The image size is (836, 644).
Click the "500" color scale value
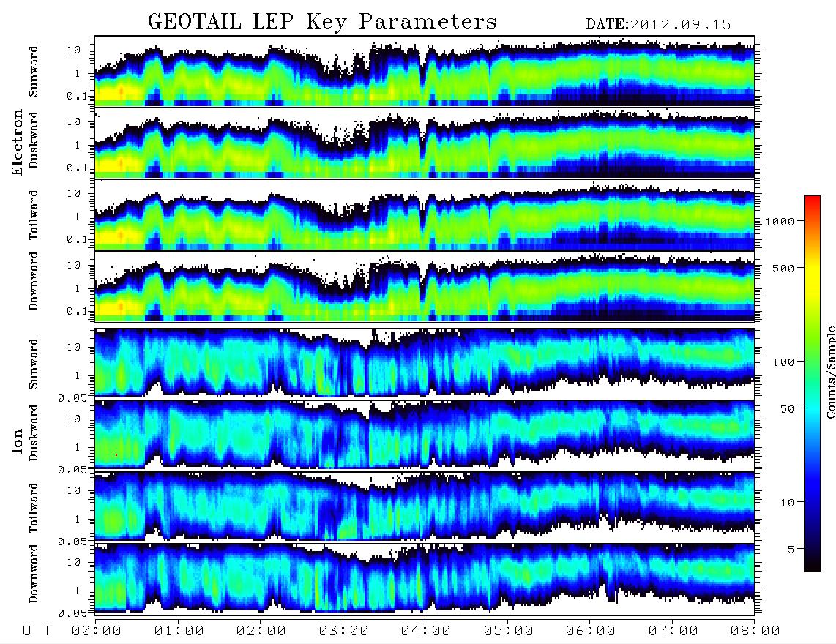tap(783, 268)
